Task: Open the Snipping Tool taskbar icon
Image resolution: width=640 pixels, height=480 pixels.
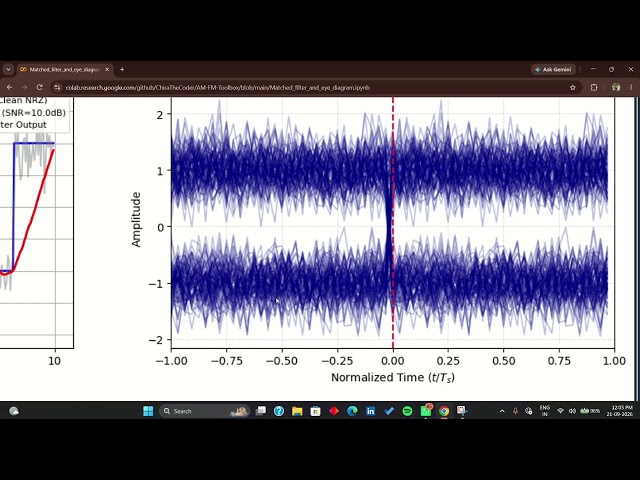Action: pos(462,411)
